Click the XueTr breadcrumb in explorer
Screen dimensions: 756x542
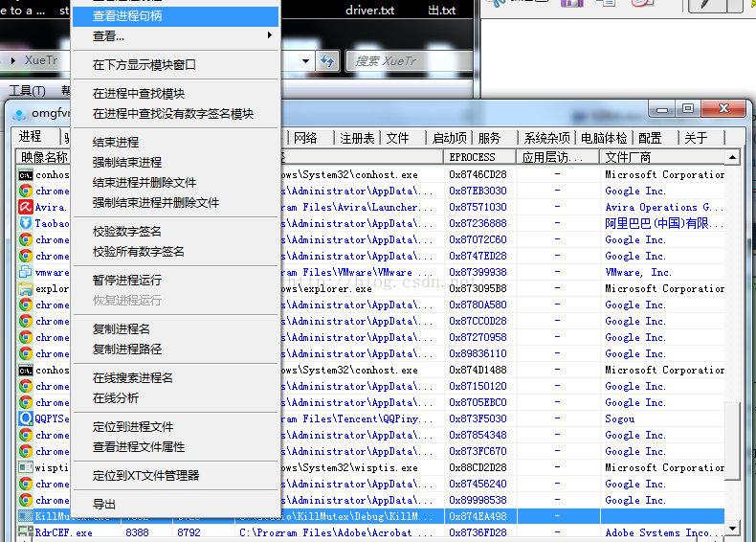point(41,60)
